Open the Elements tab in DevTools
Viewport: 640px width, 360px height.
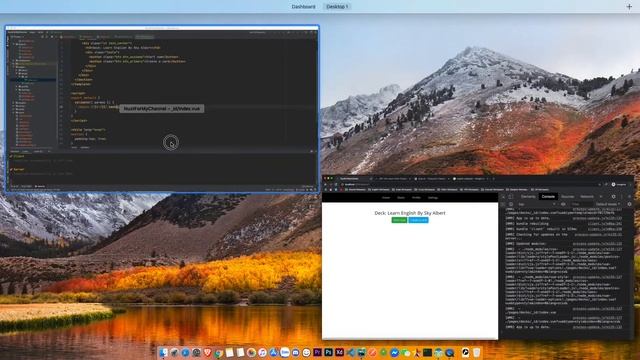coord(528,196)
